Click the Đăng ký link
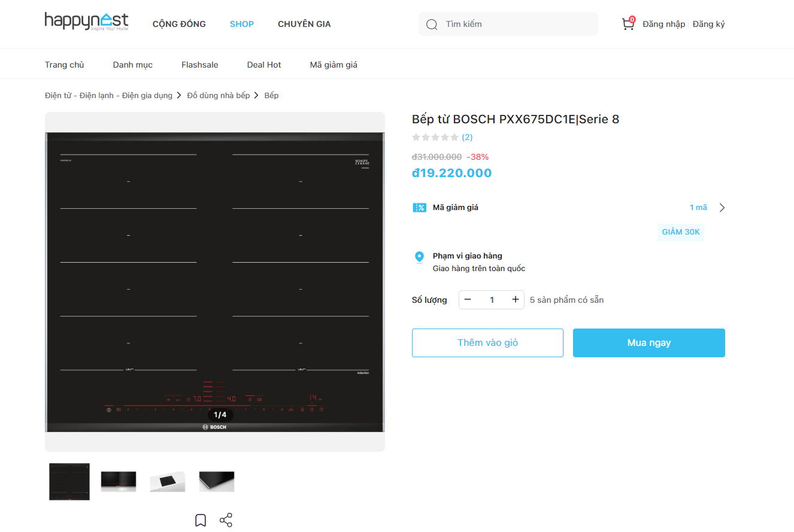The height and width of the screenshot is (532, 794). tap(709, 24)
